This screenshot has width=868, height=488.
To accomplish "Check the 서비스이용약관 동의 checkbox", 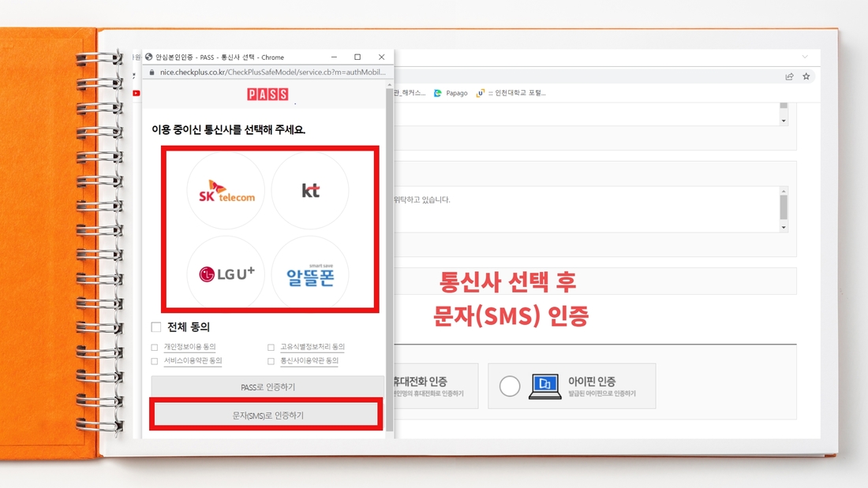I will point(155,361).
